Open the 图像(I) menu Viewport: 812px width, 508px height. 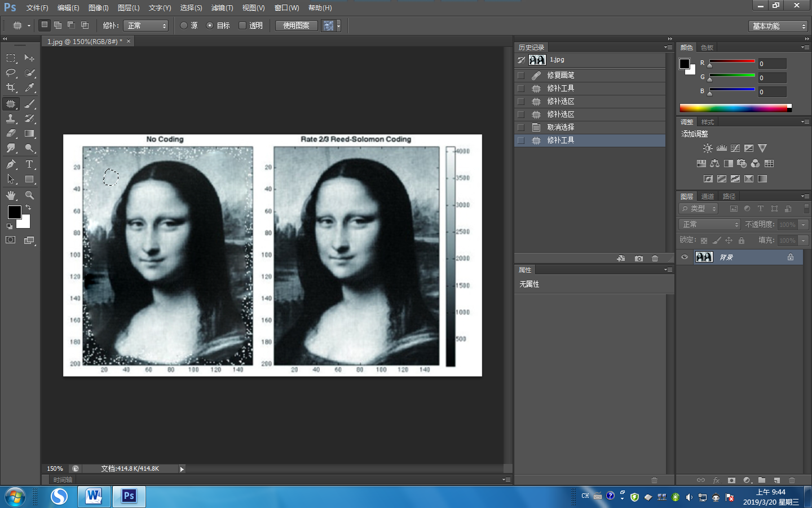98,8
